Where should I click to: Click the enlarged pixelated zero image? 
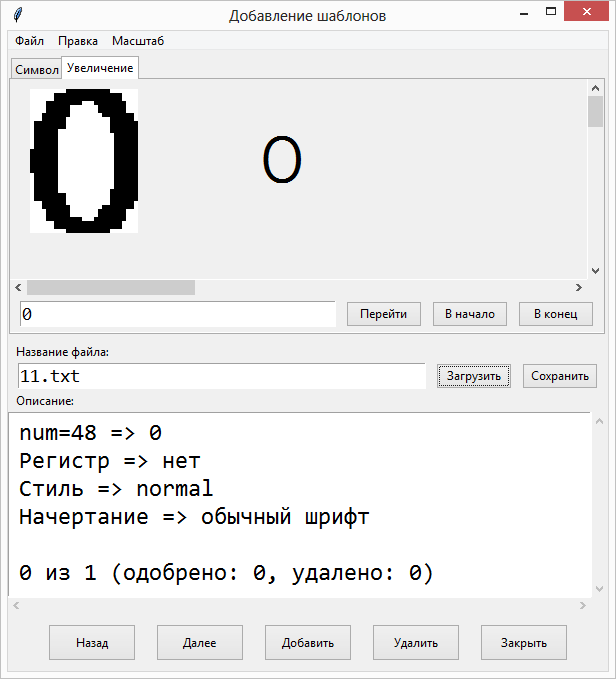pos(84,160)
